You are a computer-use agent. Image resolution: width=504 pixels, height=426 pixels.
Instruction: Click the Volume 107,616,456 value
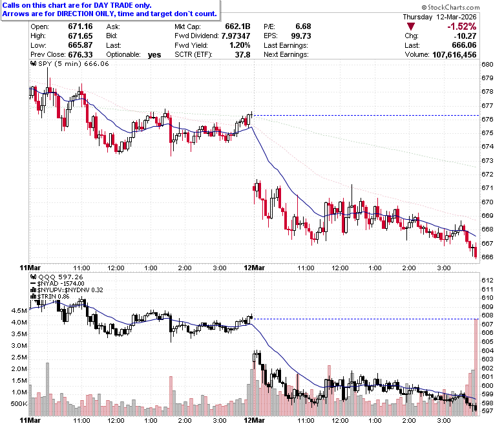pyautogui.click(x=454, y=55)
